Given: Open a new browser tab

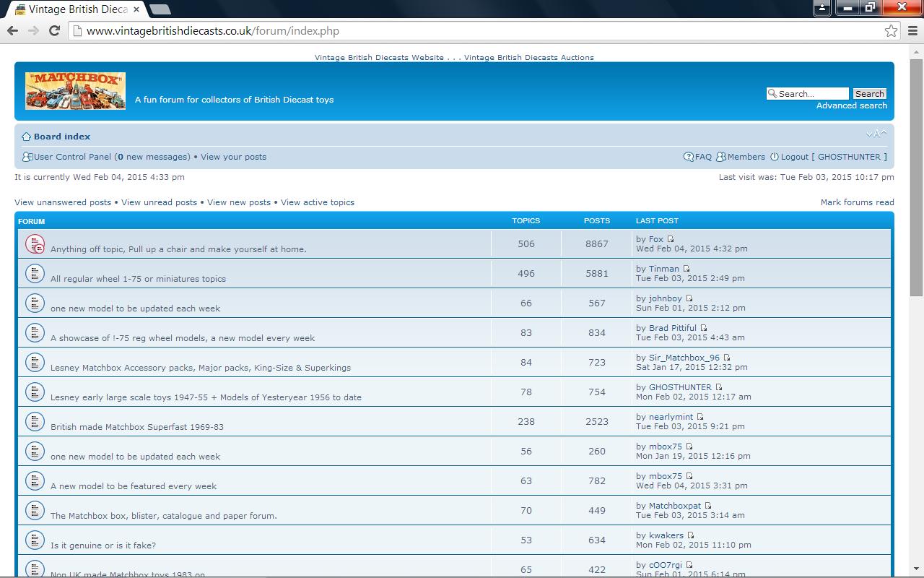Looking at the screenshot, I should 160,9.
